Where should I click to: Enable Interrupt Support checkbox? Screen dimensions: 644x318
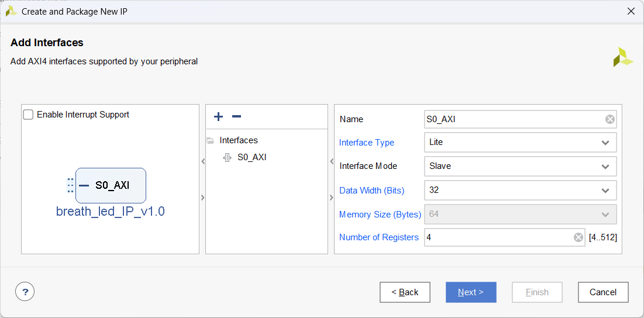[x=28, y=115]
